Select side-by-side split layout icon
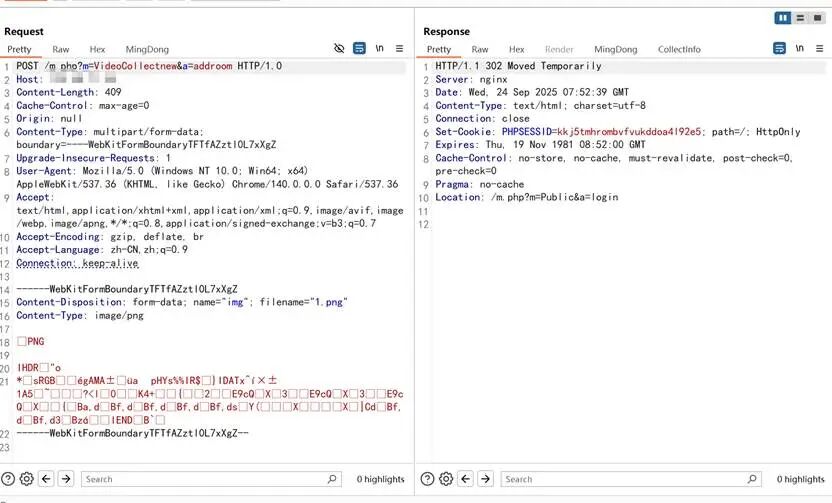This screenshot has height=503, width=832. click(x=784, y=18)
